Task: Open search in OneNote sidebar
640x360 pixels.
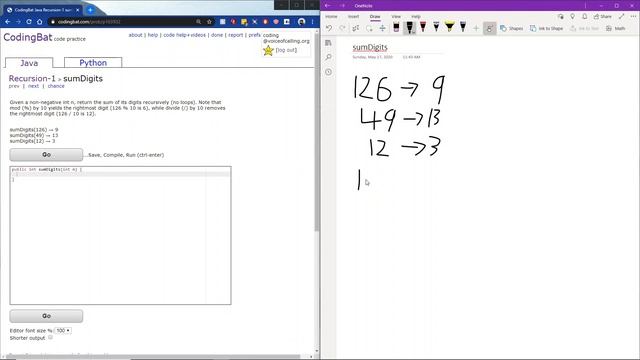Action: coord(329,57)
